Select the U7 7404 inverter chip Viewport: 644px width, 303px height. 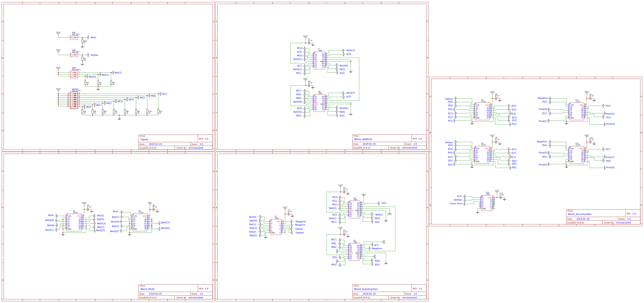pos(276,227)
